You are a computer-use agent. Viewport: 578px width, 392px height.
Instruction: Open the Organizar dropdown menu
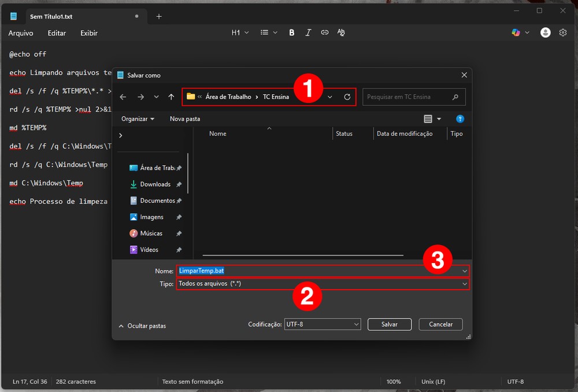tap(138, 119)
